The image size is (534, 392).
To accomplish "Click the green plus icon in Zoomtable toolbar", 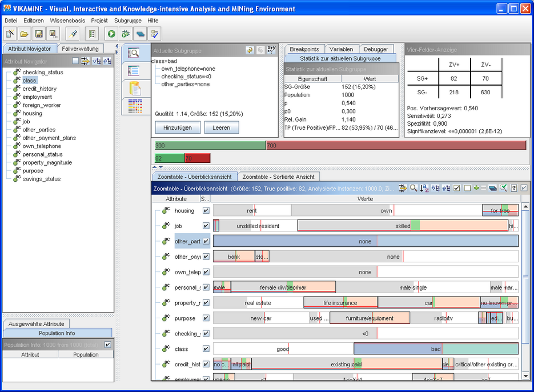I will pyautogui.click(x=476, y=188).
